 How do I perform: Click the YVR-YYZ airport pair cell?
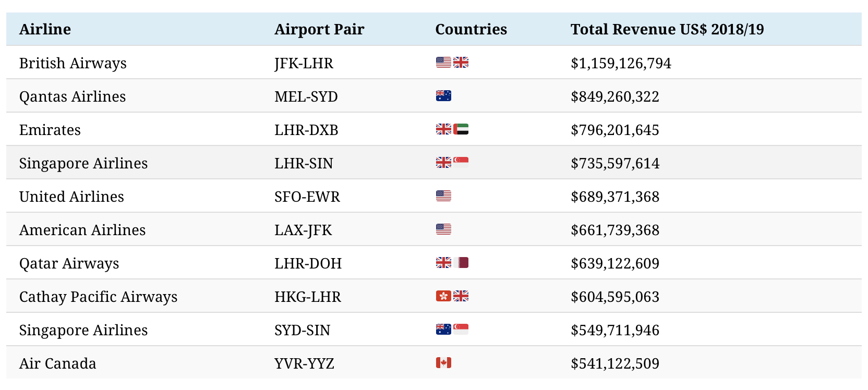coord(304,363)
